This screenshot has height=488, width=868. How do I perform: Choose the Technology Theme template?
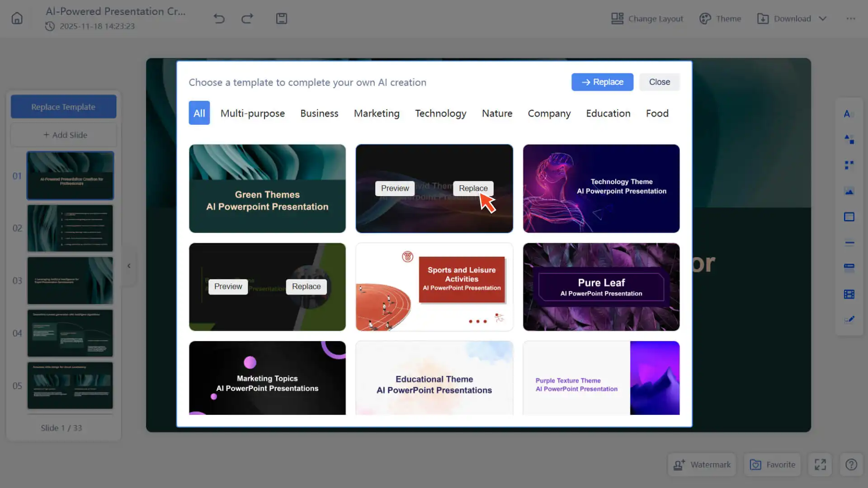point(601,188)
